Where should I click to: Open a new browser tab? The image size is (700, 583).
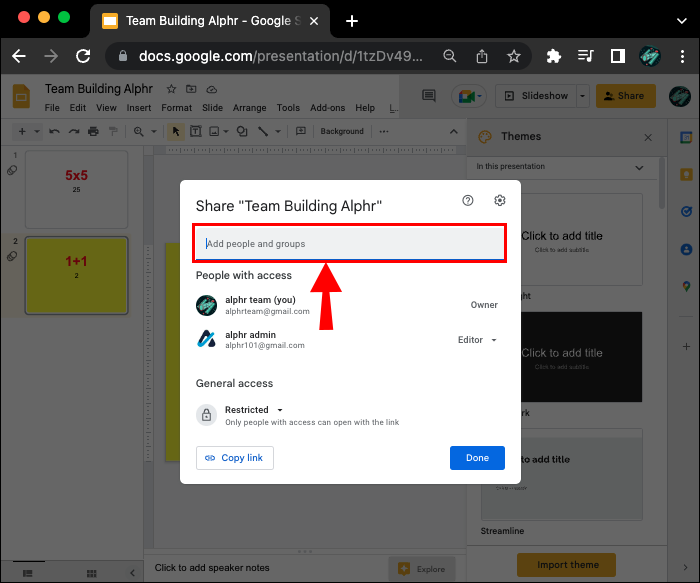tap(352, 21)
